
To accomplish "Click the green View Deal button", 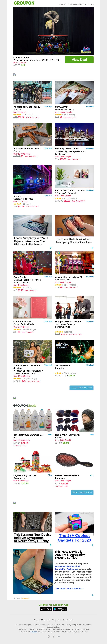I will [x=79, y=60].
